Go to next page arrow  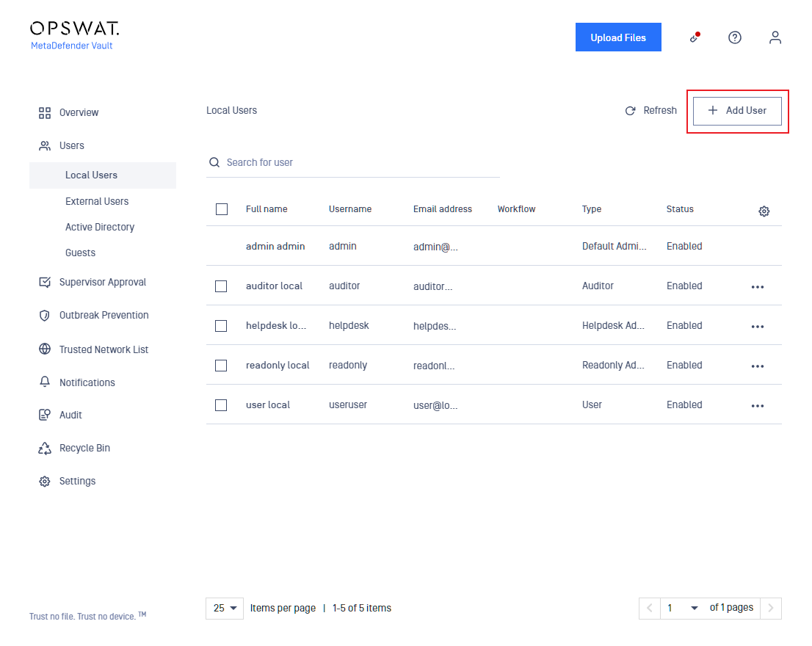[771, 609]
